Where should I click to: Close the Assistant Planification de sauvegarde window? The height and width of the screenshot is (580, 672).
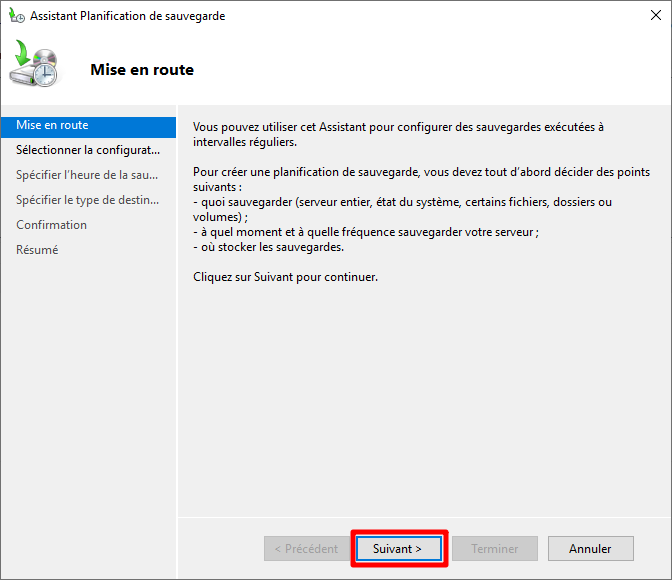point(647,16)
